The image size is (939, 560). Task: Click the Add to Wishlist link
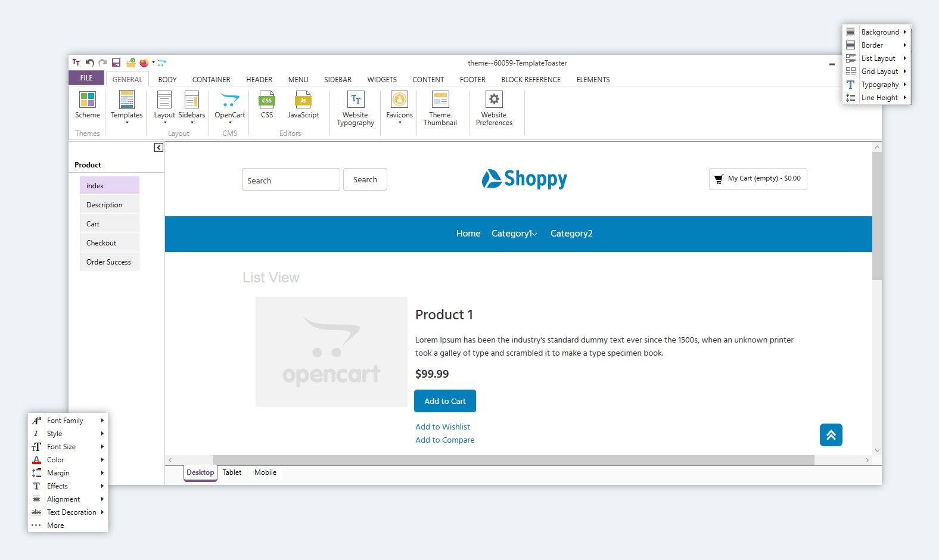point(443,427)
